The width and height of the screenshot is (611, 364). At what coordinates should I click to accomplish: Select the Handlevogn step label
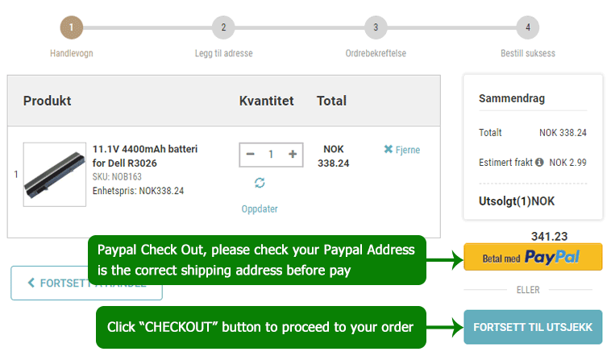click(x=71, y=54)
